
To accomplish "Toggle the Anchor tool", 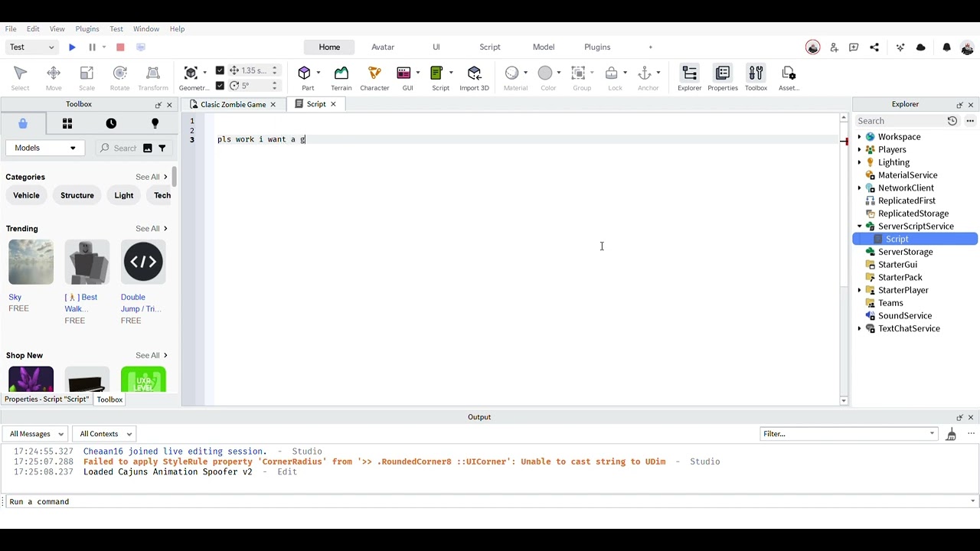I will [x=647, y=78].
